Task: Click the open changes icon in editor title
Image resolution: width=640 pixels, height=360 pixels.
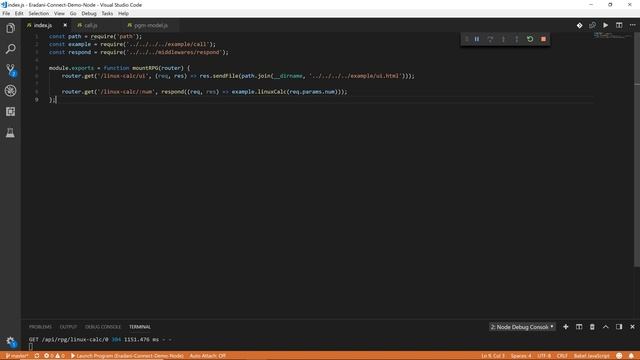Action: point(592,25)
